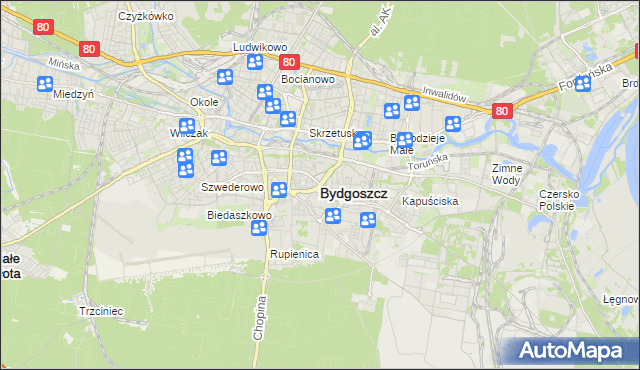Click the Zimne Wody label

pos(507,174)
